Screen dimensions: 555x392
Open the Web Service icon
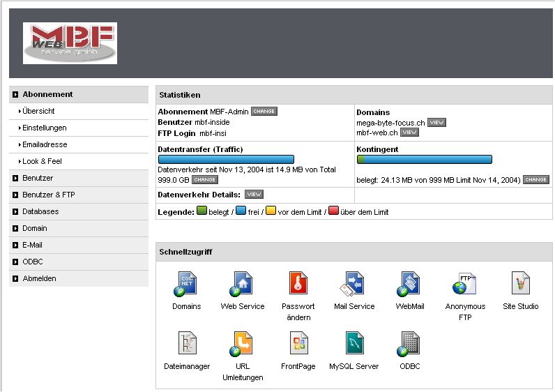pyautogui.click(x=242, y=284)
